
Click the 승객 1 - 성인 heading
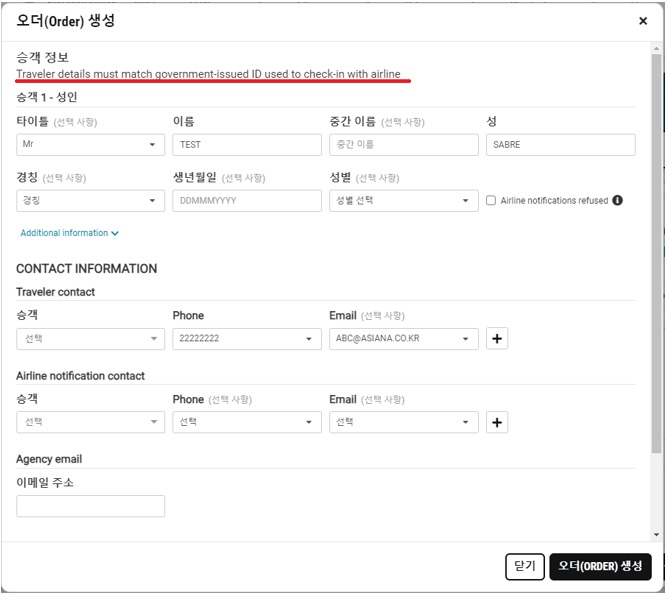click(47, 97)
